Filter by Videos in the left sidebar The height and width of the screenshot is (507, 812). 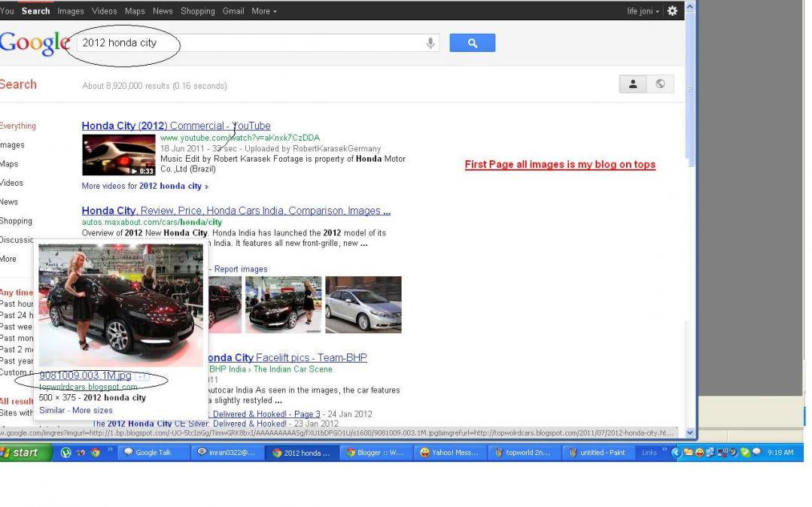pyautogui.click(x=11, y=183)
